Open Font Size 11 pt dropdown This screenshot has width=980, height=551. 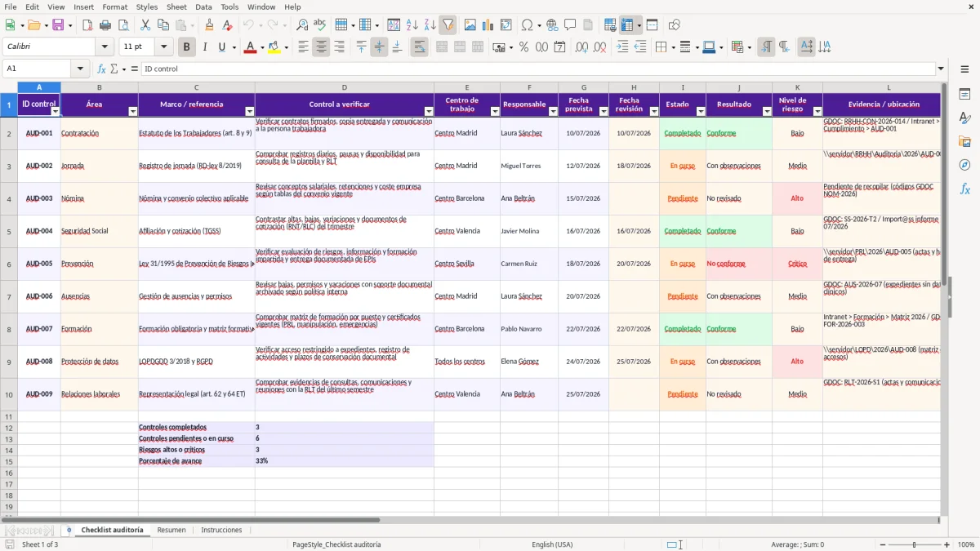click(x=164, y=47)
